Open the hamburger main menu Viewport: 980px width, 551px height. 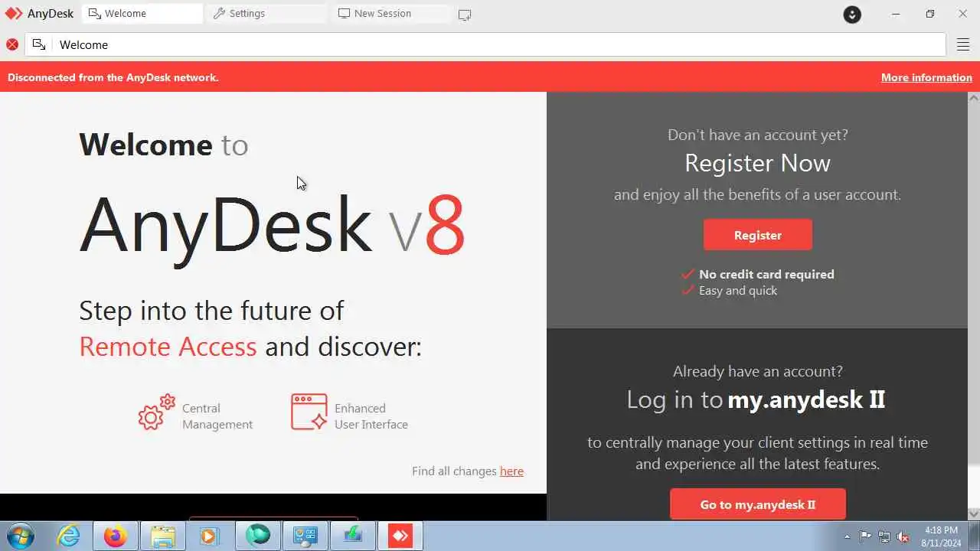[963, 44]
